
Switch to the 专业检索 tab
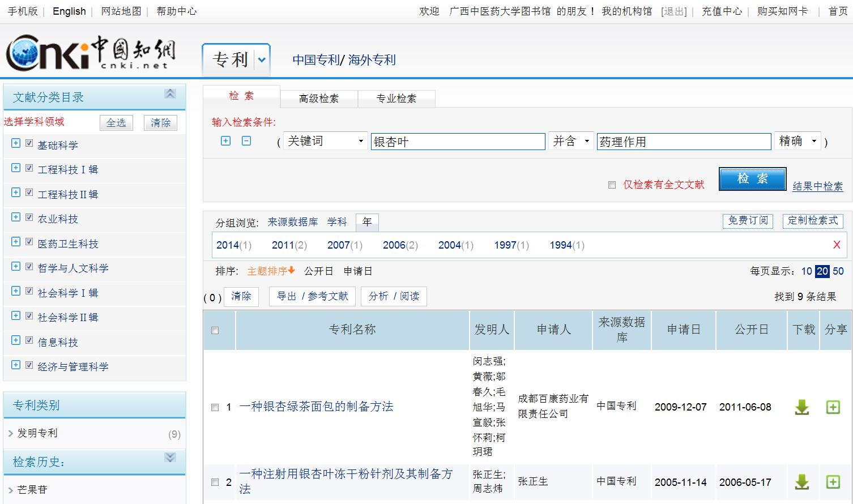pyautogui.click(x=396, y=99)
